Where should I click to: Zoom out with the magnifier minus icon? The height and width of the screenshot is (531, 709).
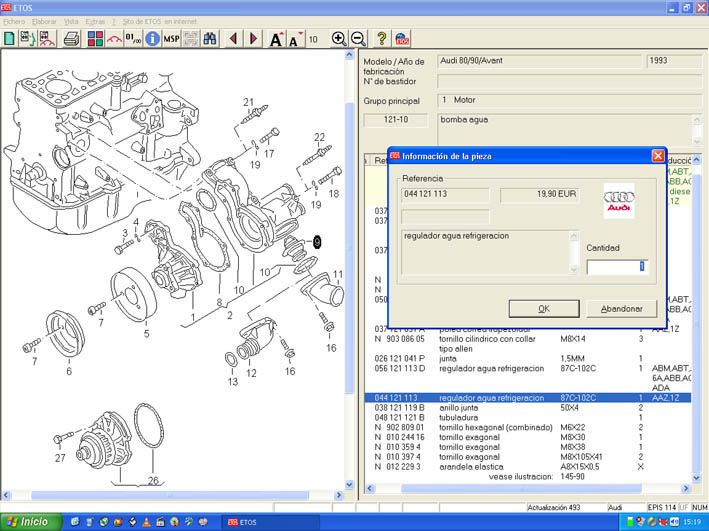(358, 38)
